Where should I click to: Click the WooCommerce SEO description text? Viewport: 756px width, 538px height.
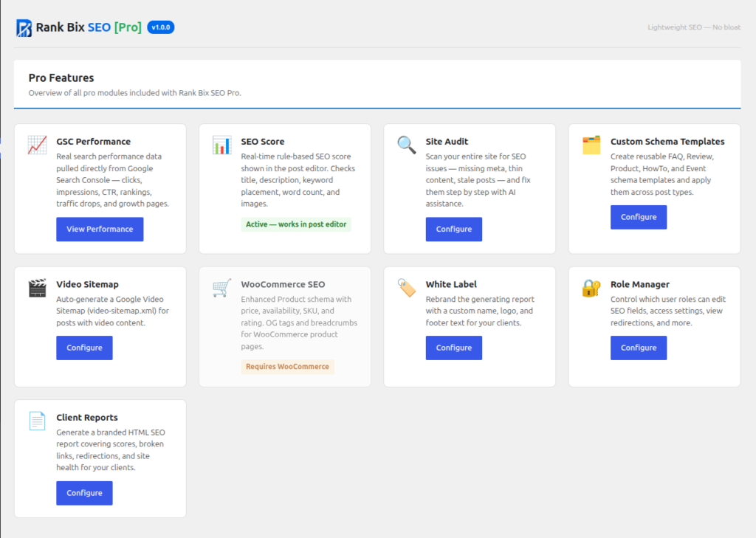tap(299, 323)
